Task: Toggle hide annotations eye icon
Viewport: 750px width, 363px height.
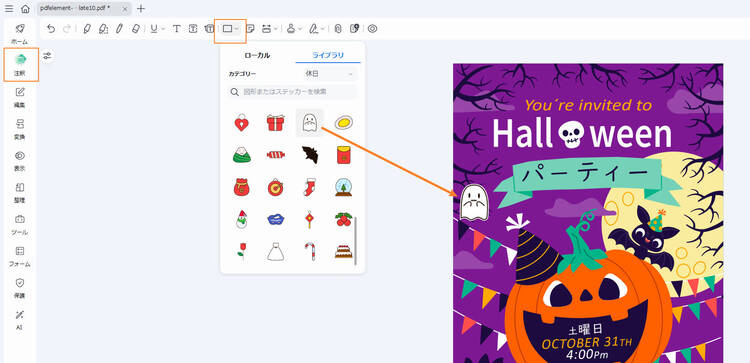Action: [373, 29]
